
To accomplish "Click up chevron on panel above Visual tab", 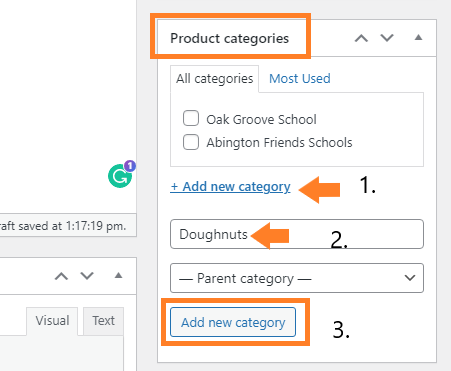I will [62, 276].
